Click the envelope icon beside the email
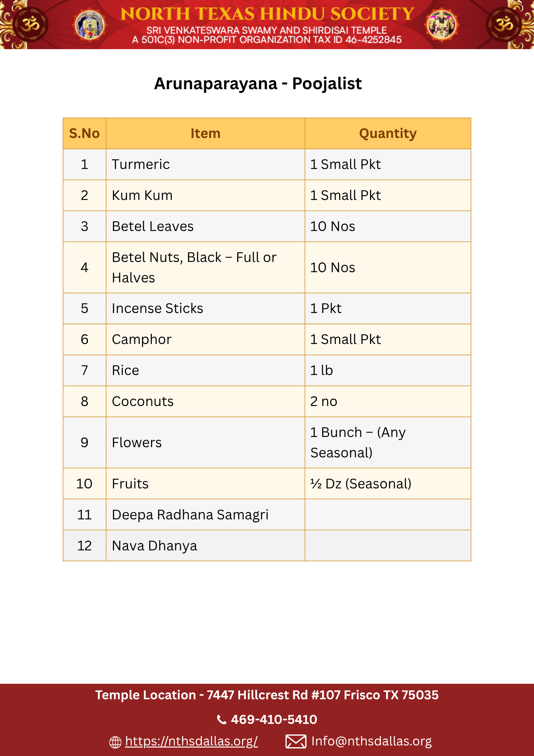 296,742
